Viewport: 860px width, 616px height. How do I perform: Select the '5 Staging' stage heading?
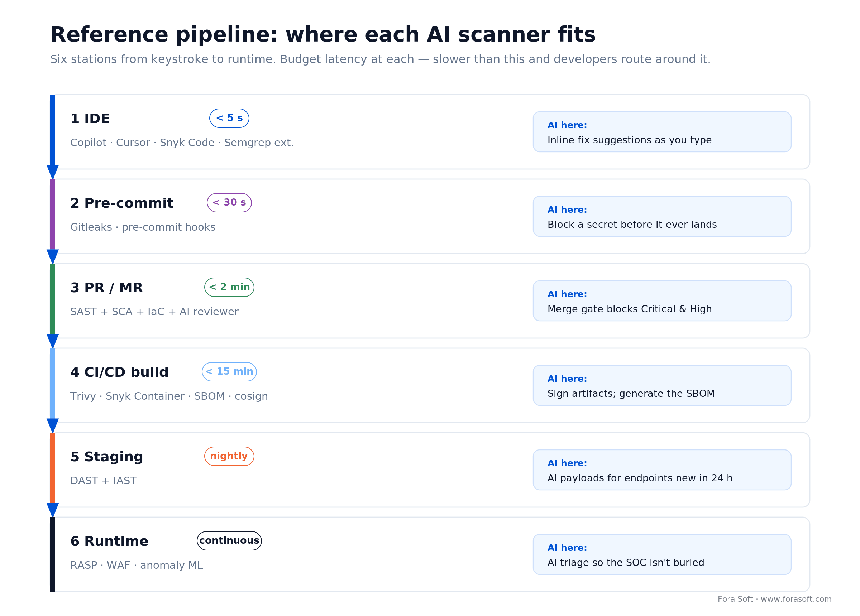[106, 457]
